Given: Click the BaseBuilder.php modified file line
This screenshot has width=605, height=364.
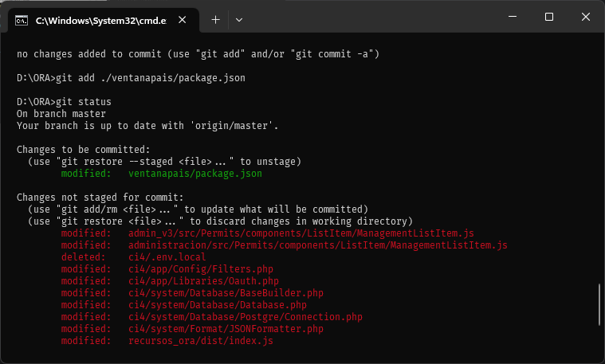Looking at the screenshot, I should 192,293.
